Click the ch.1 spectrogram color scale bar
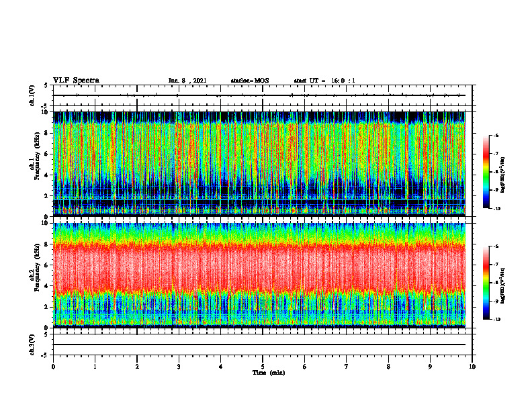This screenshot has height=411, width=532. coord(486,172)
